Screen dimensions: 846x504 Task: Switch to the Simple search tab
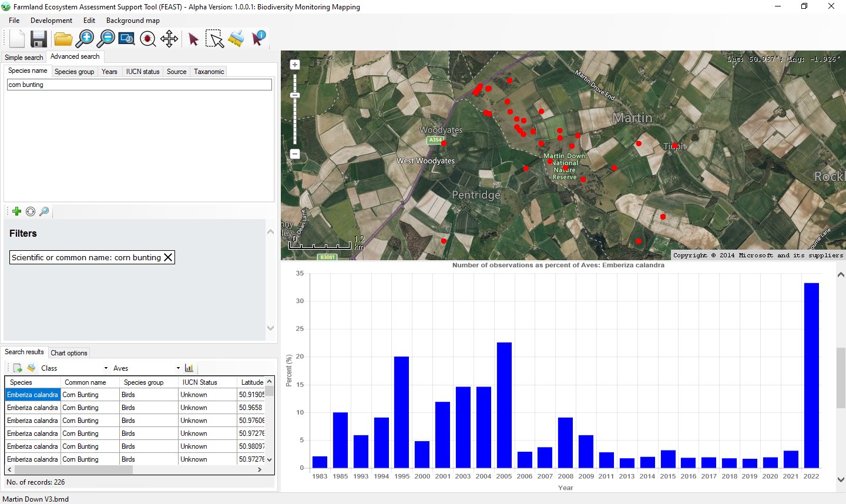tap(23, 58)
